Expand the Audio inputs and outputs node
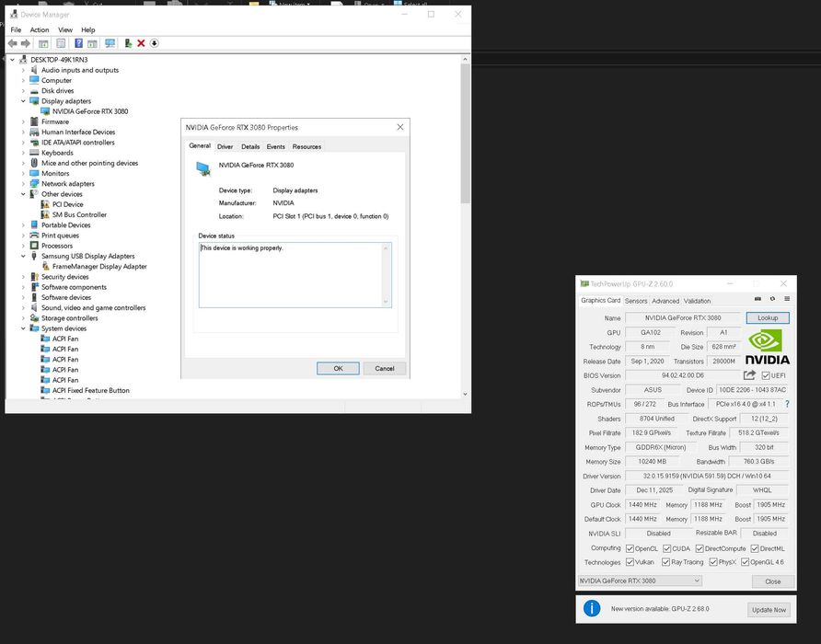821x644 pixels. [23, 70]
